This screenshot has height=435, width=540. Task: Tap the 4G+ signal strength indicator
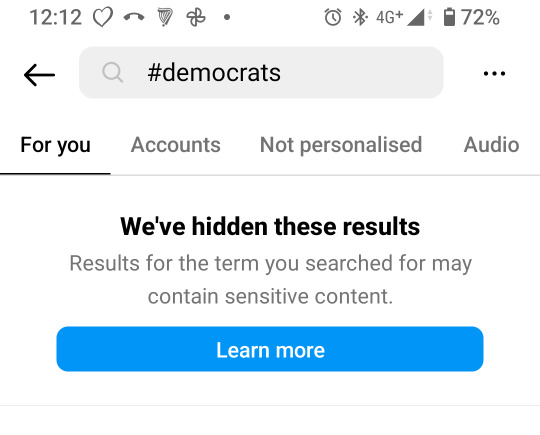point(404,17)
